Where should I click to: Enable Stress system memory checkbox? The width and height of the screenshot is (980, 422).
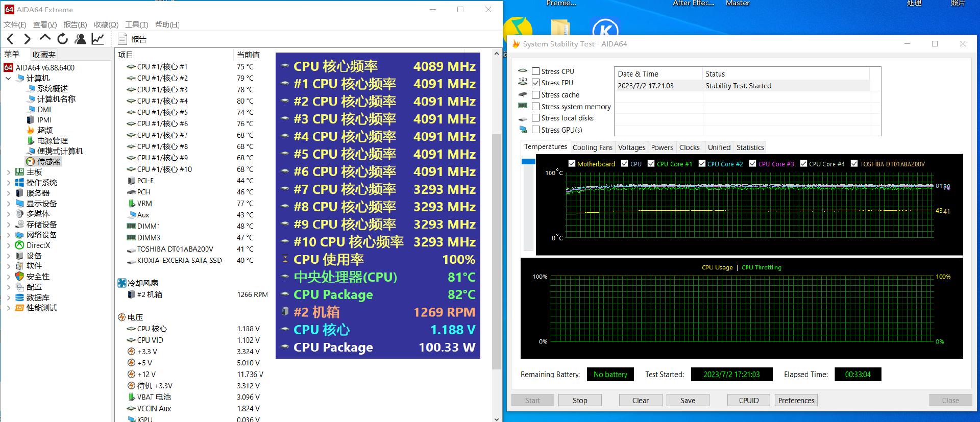(x=535, y=107)
